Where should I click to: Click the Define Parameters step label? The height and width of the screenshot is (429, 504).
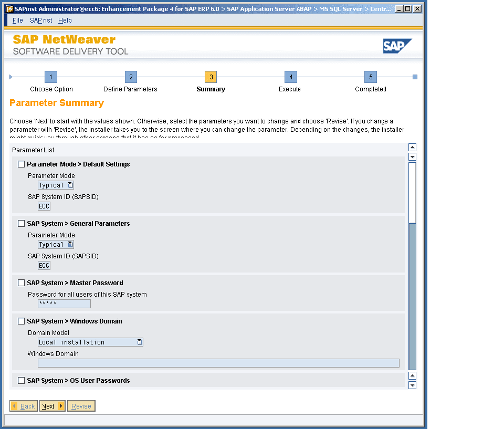click(130, 89)
